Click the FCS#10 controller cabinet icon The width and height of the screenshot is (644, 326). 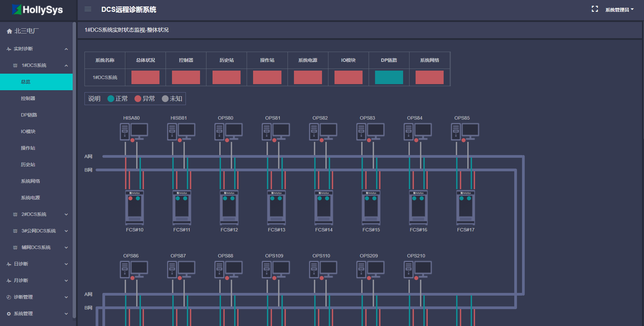(135, 208)
